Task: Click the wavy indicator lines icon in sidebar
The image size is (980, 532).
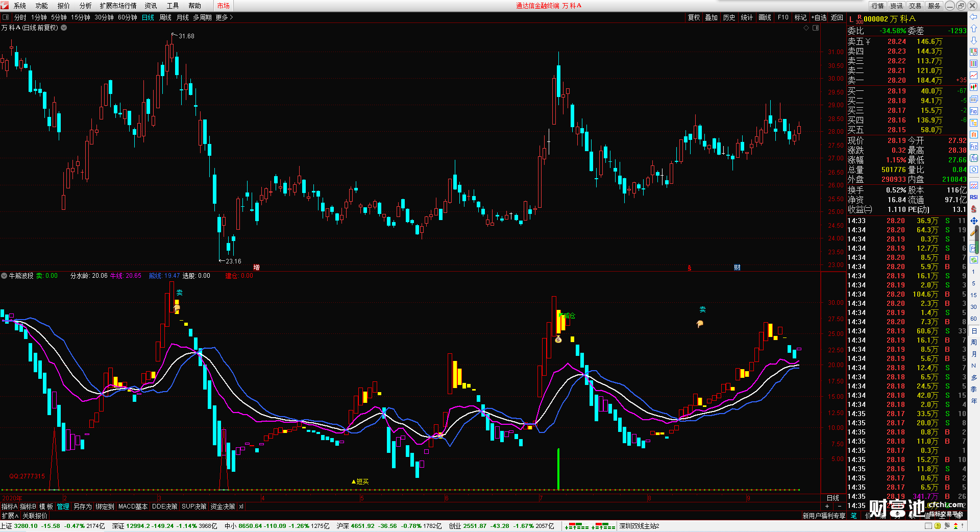Action: [x=974, y=185]
